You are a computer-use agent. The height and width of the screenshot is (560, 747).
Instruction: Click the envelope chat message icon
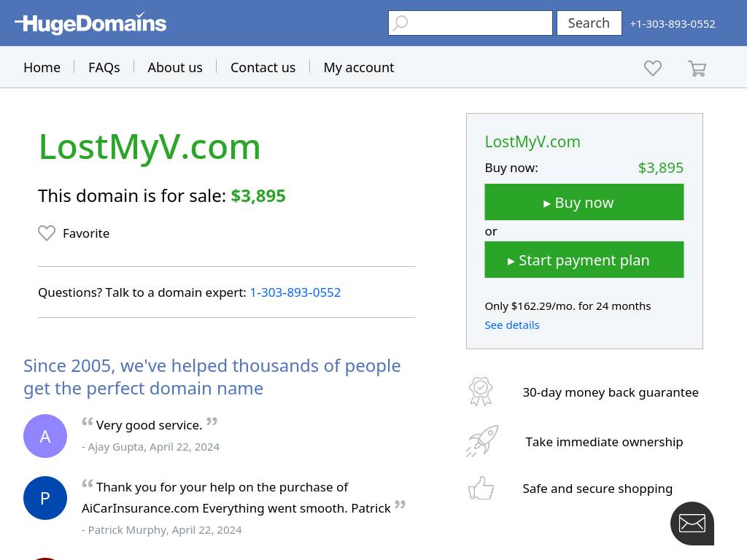coord(692,523)
